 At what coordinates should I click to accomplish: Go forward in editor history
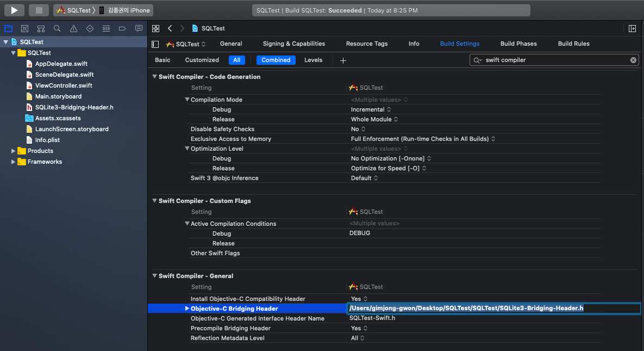[x=182, y=28]
